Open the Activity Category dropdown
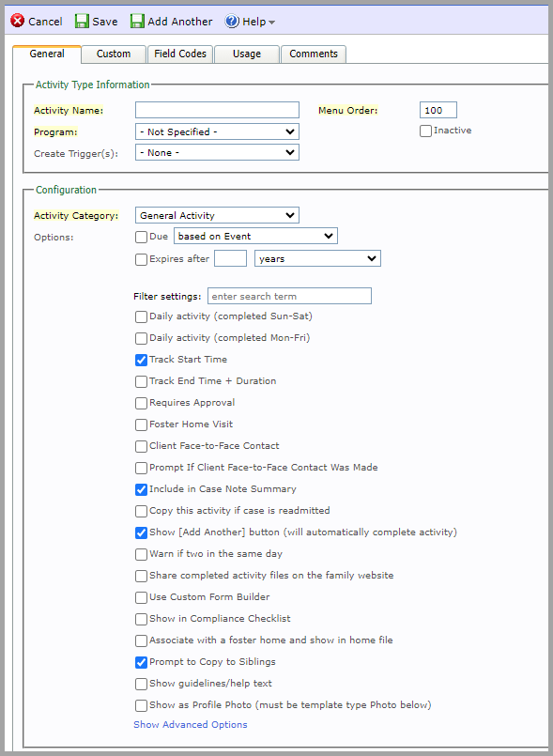Image resolution: width=553 pixels, height=756 pixels. click(x=216, y=215)
